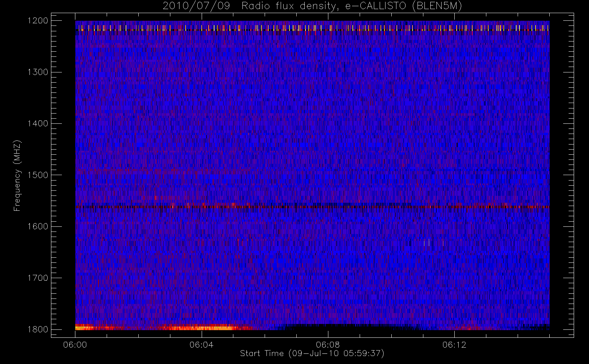Click the 1800 frequency tick label

pyautogui.click(x=38, y=329)
